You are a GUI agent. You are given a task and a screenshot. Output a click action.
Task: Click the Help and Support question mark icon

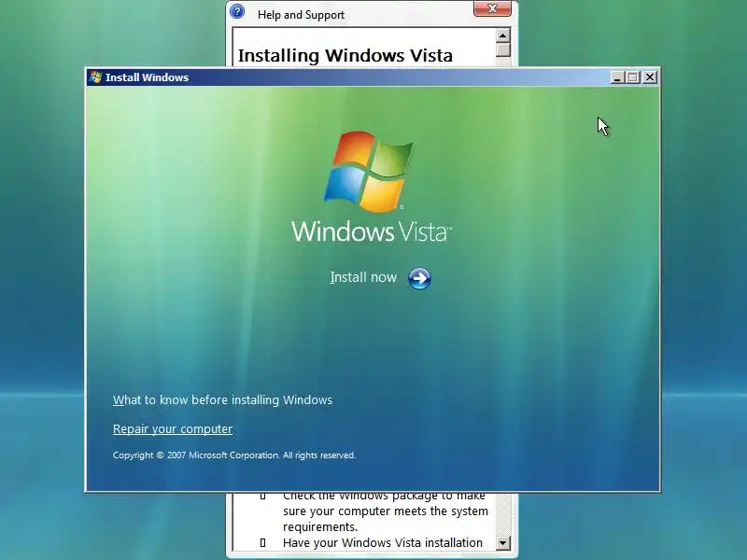237,11
